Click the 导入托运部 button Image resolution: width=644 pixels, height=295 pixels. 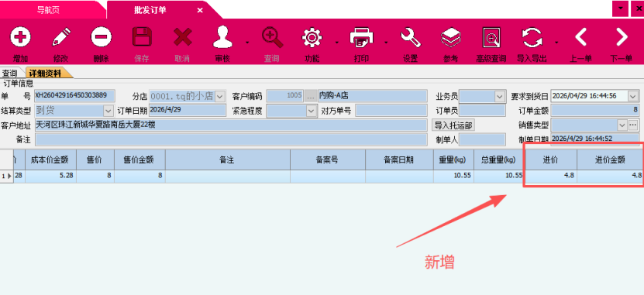453,125
